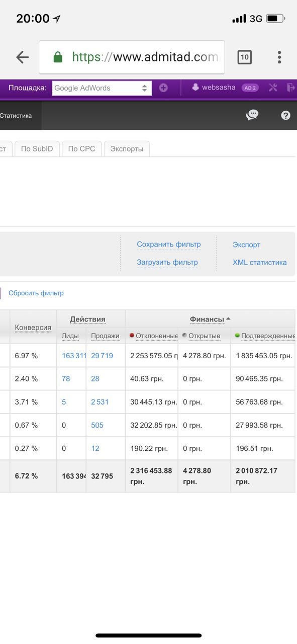Screen dimensions: 297x644
Task: Click the Лиды column header
Action: [70, 336]
